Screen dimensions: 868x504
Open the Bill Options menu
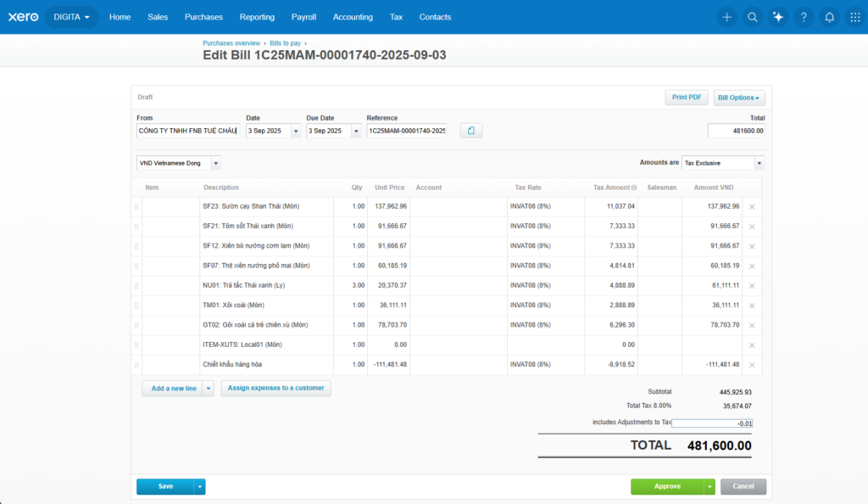(x=739, y=98)
